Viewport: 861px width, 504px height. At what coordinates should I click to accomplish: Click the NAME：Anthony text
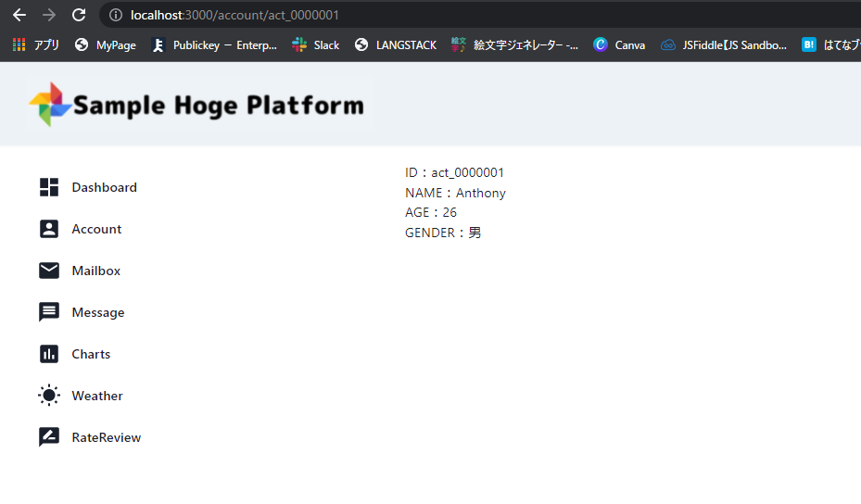(455, 193)
